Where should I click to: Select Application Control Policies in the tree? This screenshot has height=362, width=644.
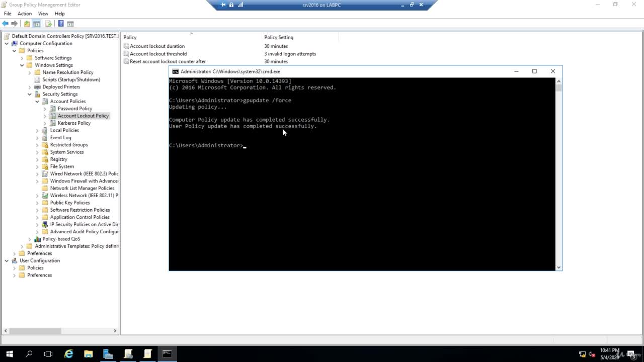(x=79, y=217)
